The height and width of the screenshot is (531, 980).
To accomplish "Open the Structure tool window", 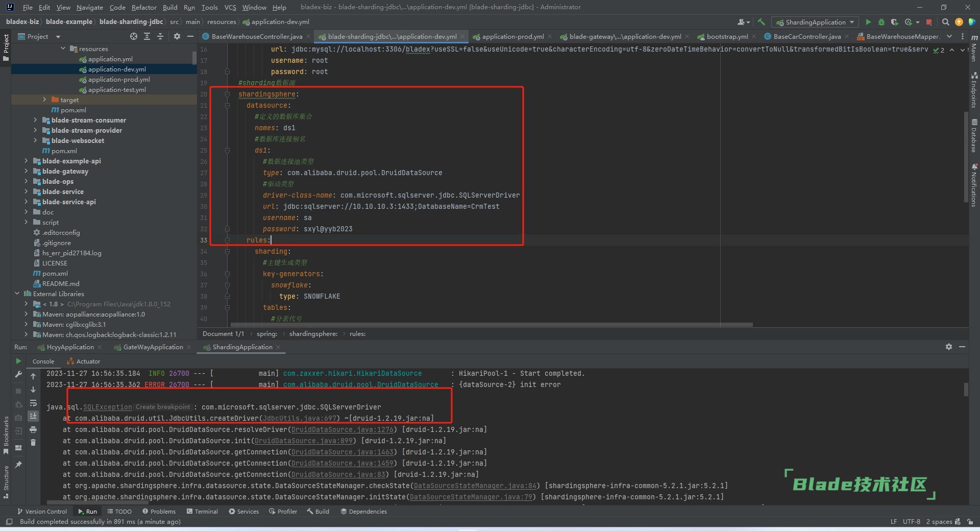I will 6,482.
